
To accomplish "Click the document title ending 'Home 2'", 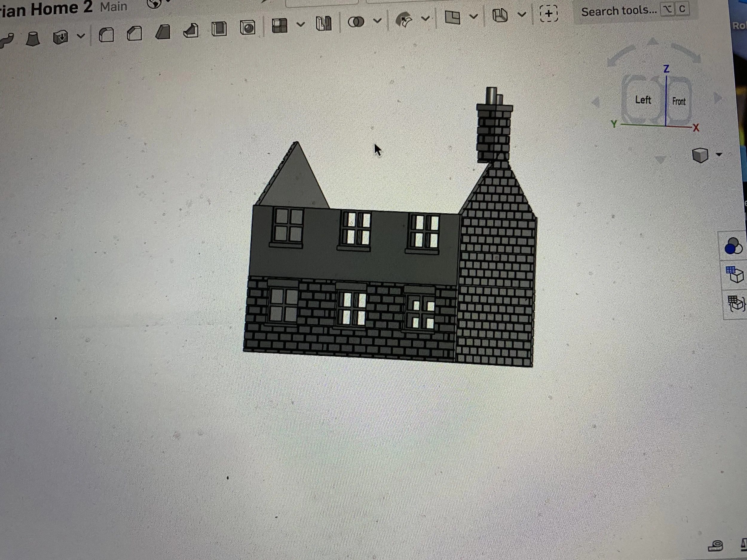I will pyautogui.click(x=46, y=9).
